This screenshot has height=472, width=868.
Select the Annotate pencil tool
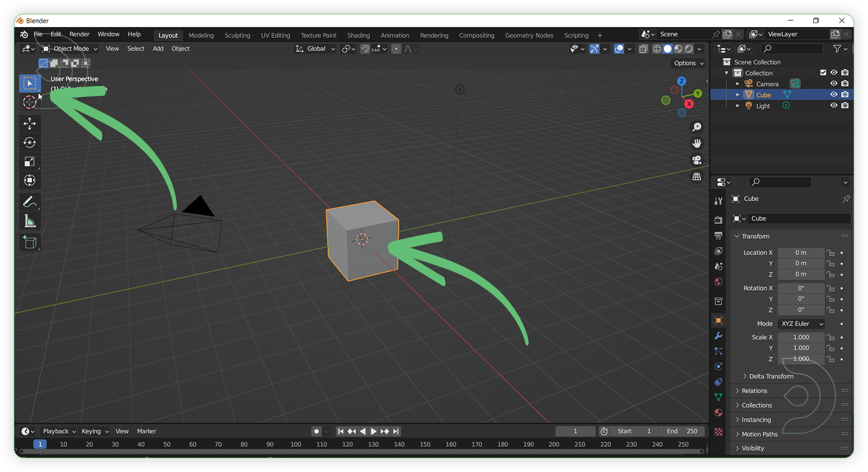point(30,202)
